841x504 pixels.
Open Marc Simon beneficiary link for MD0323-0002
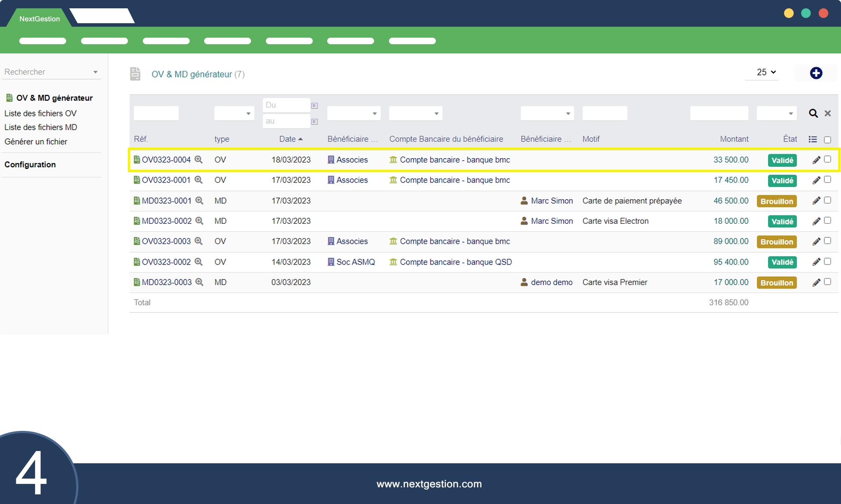551,221
